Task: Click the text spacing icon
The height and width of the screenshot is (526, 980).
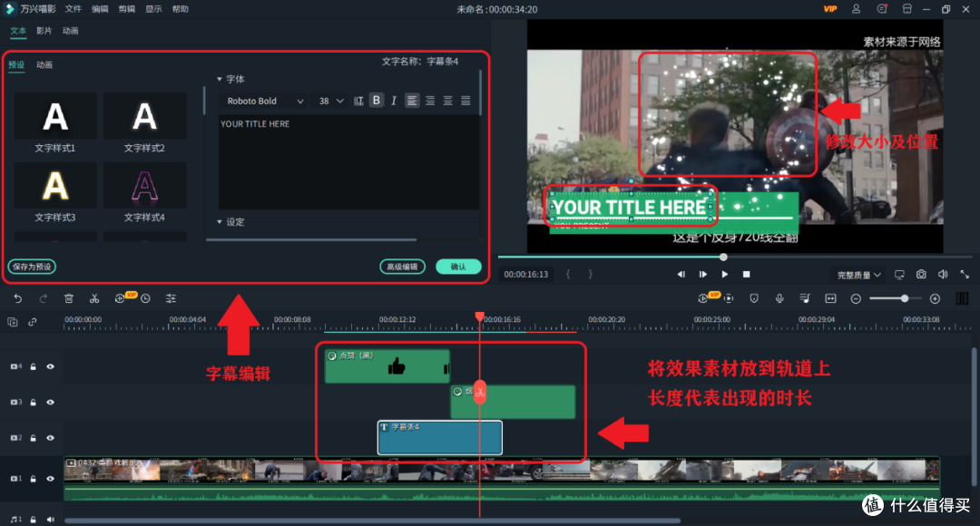Action: point(358,101)
